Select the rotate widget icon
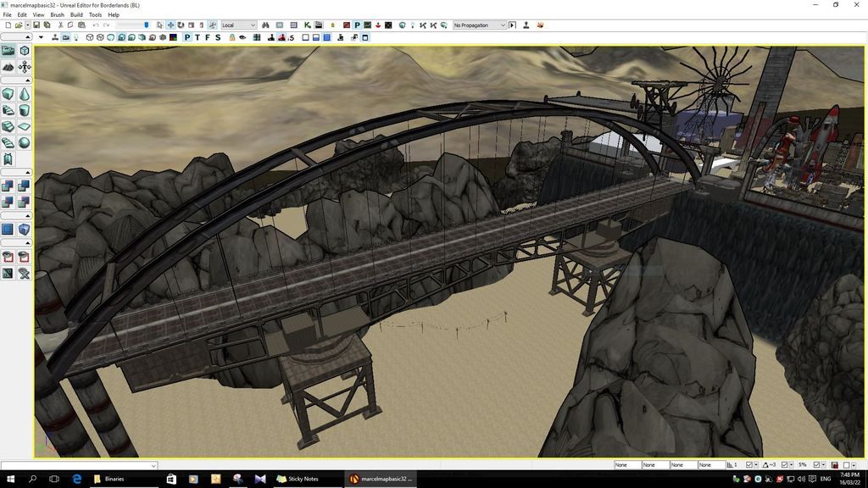The height and width of the screenshot is (488, 868). click(x=181, y=25)
